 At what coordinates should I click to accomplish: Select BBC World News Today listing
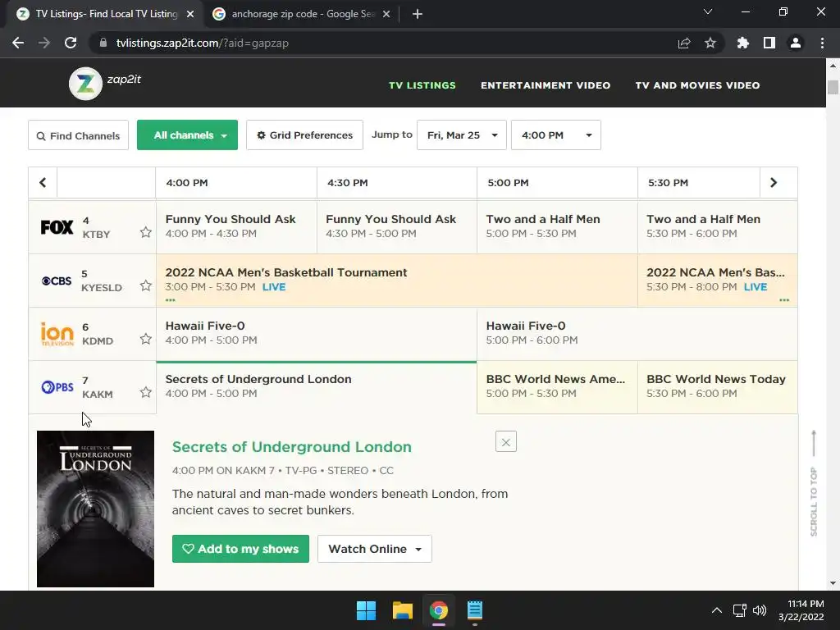pos(717,387)
